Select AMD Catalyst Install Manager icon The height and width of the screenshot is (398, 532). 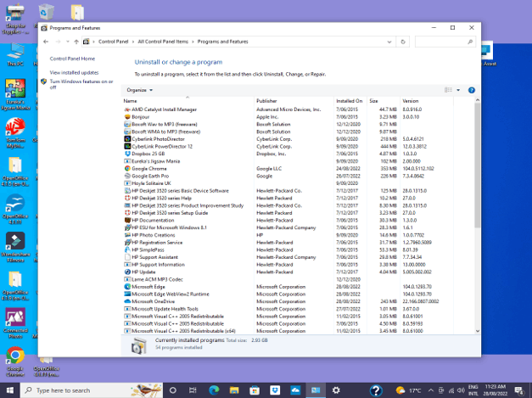pyautogui.click(x=127, y=109)
